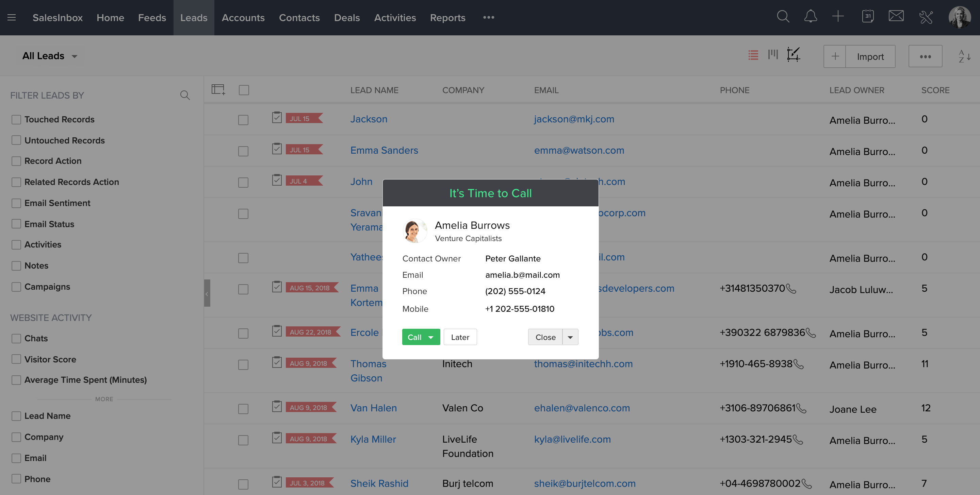Image resolution: width=980 pixels, height=495 pixels.
Task: Collapse the filter sidebar handle
Action: pos(207,293)
